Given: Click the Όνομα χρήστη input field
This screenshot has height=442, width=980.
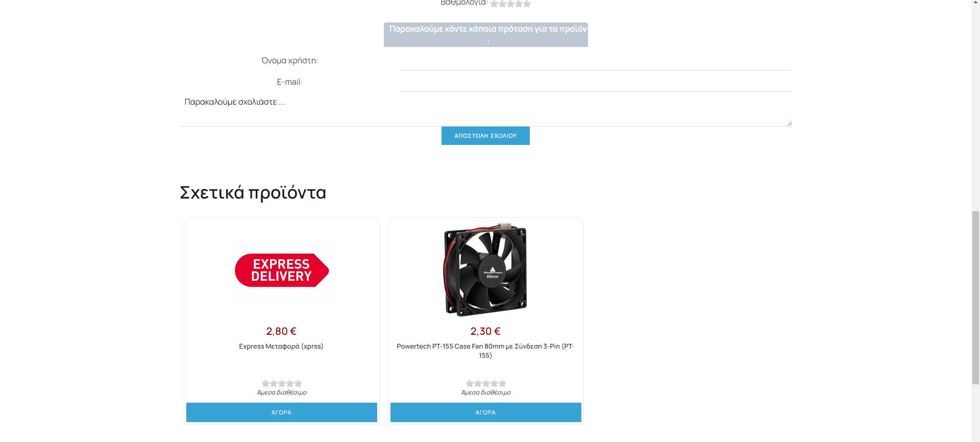Looking at the screenshot, I should [596, 61].
